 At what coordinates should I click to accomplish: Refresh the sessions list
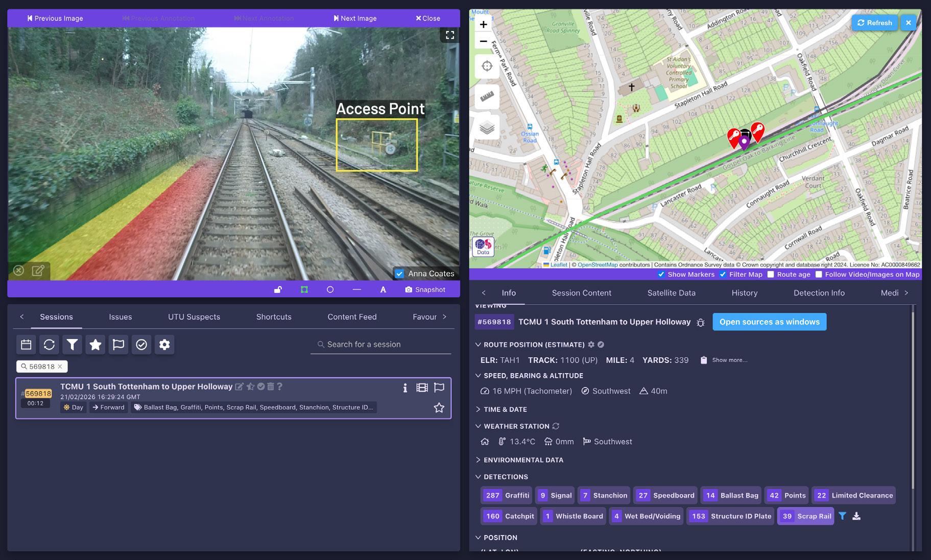(49, 345)
